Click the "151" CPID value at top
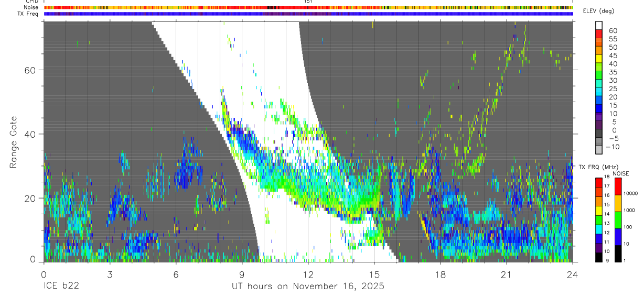Screen dimensions: 644x297 (x=308, y=2)
